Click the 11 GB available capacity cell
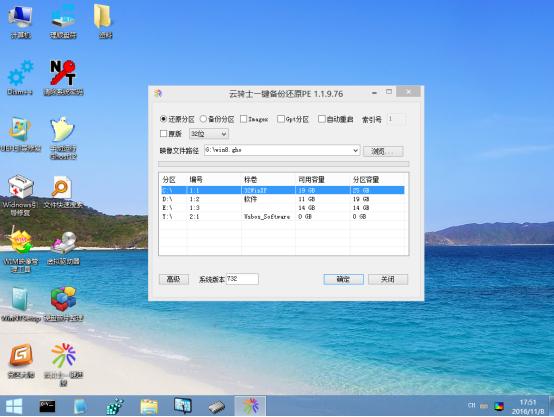Viewport: 554px width, 417px height. point(306,199)
